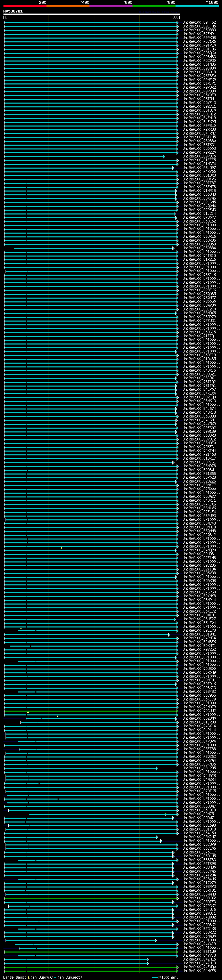Select label UniRef100_A9TJ36
Image resolution: width=222 pixels, height=980 pixels.
pos(199,49)
